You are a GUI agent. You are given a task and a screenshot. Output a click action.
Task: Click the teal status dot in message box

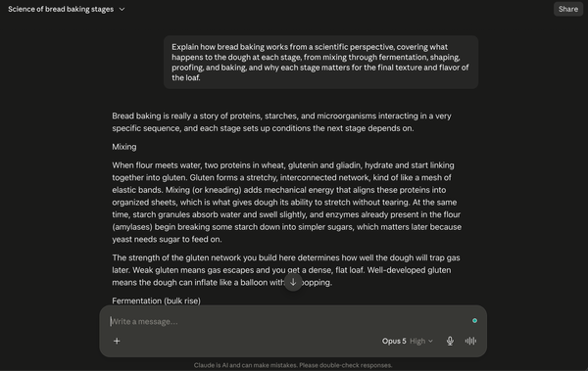pyautogui.click(x=474, y=321)
